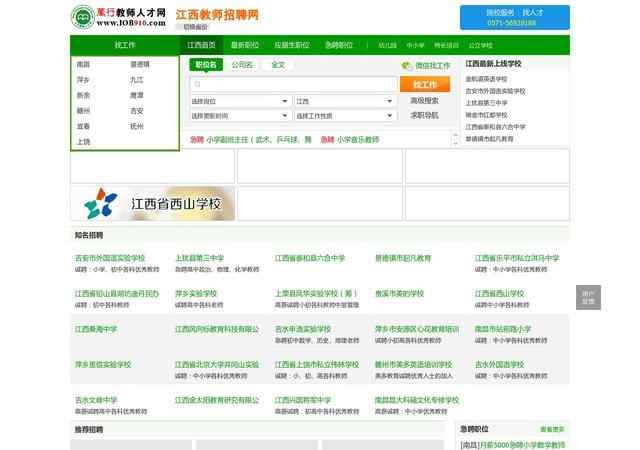The height and width of the screenshot is (450, 640).
Task: Open the 小学副班主任 urgent job in the ticker
Action: click(259, 140)
